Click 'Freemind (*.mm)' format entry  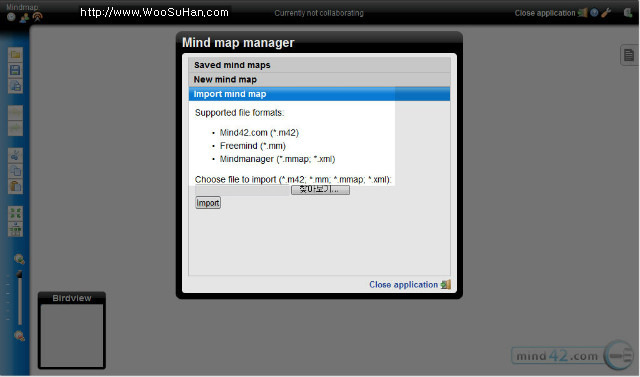tap(253, 146)
